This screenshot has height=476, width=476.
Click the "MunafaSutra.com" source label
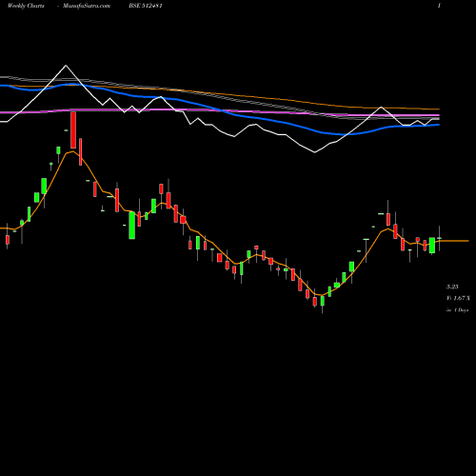(87, 6)
